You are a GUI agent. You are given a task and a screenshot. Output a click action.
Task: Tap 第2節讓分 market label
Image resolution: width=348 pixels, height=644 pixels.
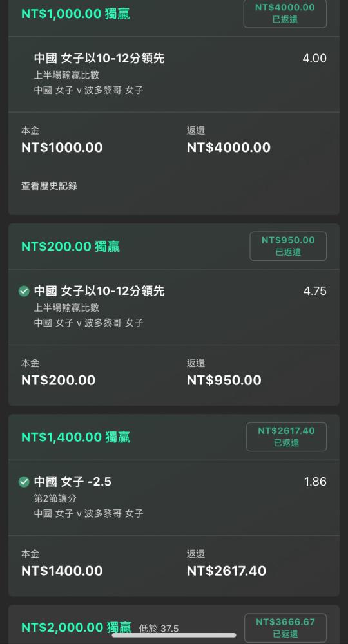pyautogui.click(x=55, y=498)
